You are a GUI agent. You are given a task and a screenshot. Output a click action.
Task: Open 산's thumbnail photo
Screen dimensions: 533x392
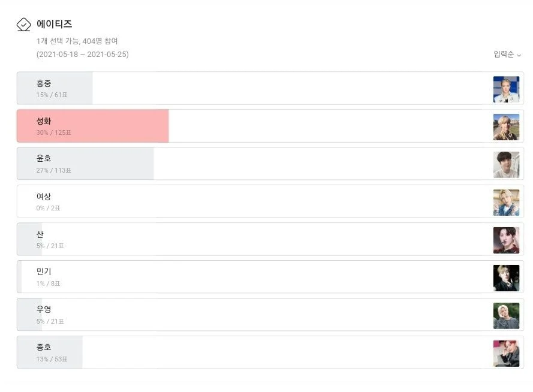point(506,240)
